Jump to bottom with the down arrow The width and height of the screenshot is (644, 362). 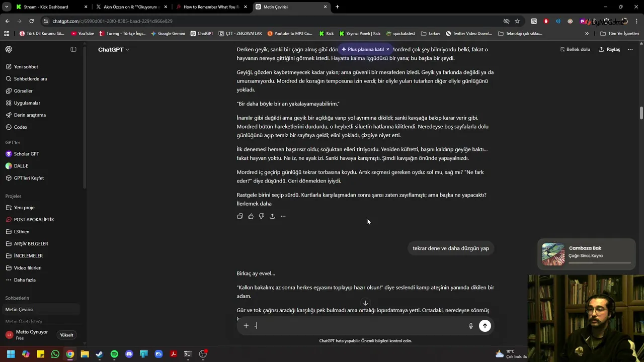click(365, 303)
